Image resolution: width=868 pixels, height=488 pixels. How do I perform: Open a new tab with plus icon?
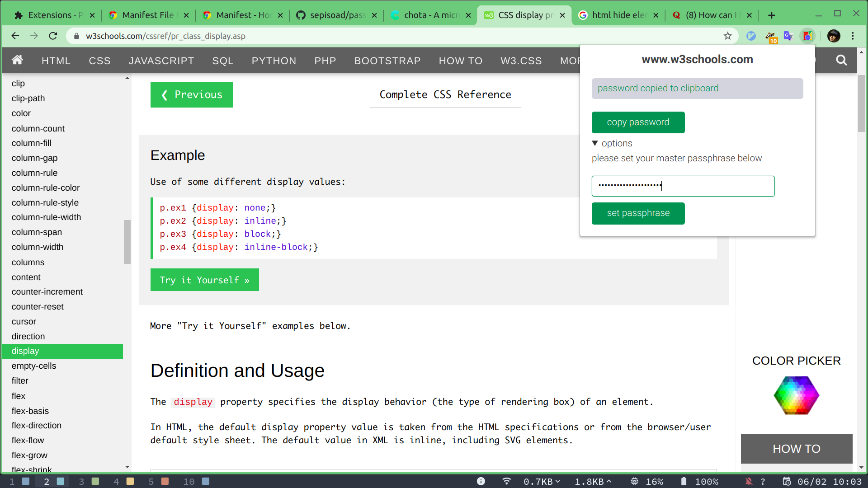[x=772, y=15]
